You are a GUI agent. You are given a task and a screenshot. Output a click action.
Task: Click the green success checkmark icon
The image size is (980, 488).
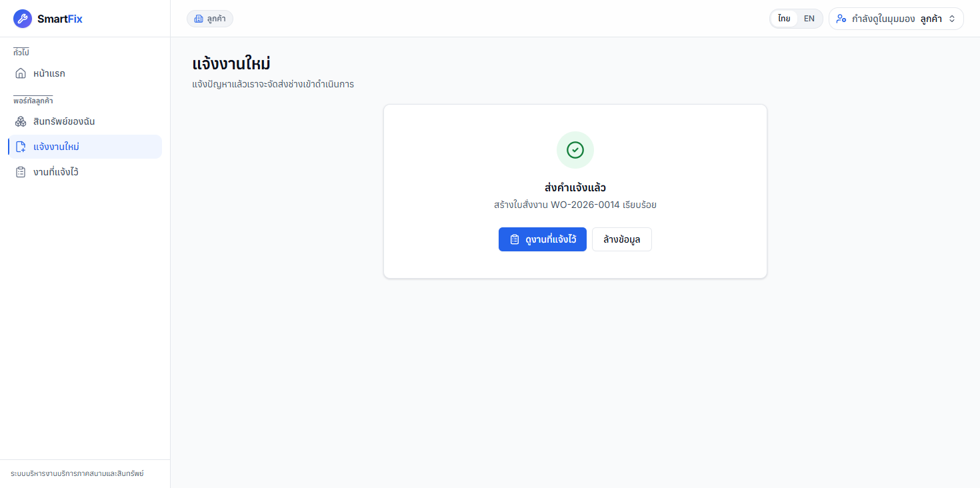coord(575,150)
